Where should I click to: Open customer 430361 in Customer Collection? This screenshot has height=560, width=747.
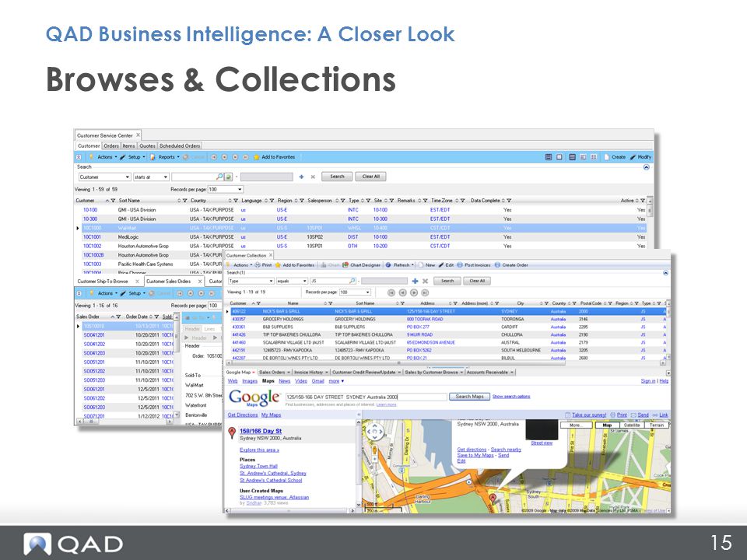(x=239, y=327)
